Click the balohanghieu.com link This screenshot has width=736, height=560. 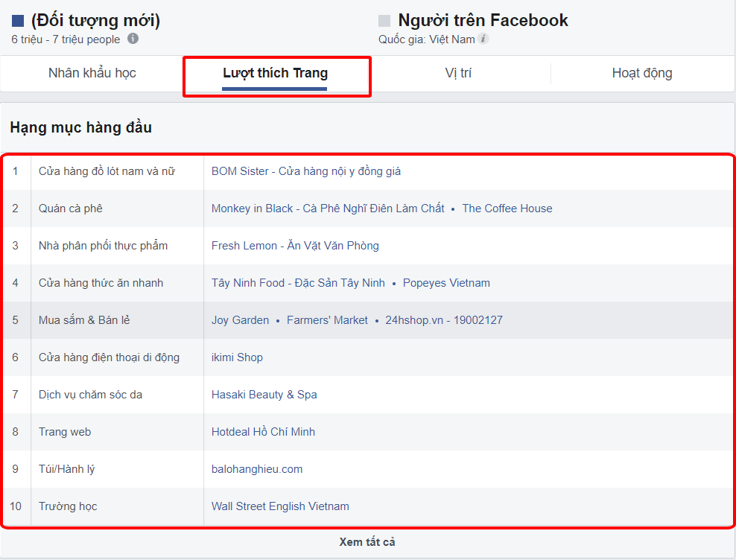(257, 469)
